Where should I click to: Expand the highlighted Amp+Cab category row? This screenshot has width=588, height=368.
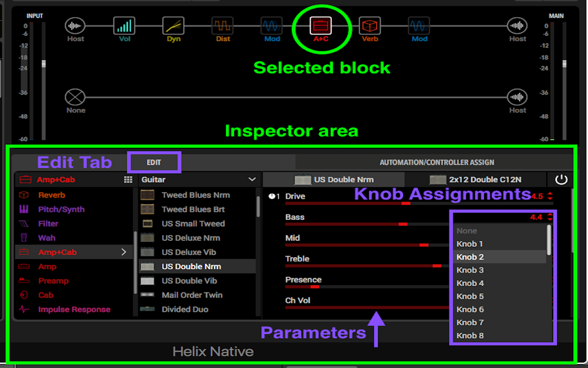pyautogui.click(x=123, y=252)
